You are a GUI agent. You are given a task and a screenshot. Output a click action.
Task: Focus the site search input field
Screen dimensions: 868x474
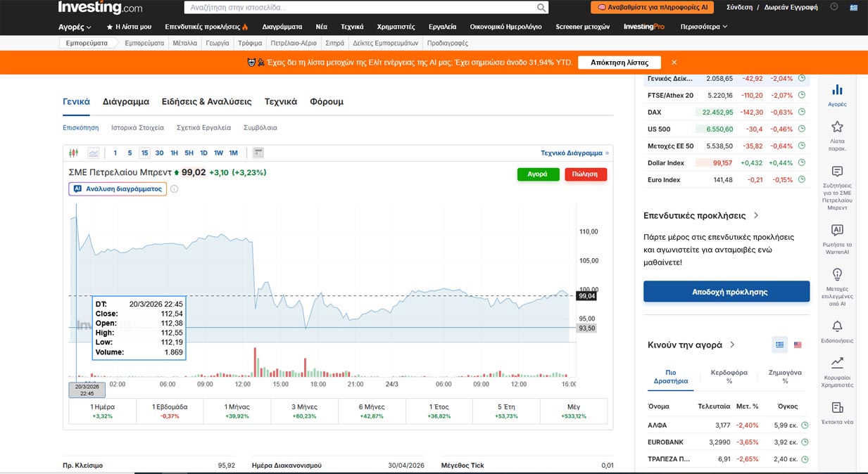click(x=359, y=8)
